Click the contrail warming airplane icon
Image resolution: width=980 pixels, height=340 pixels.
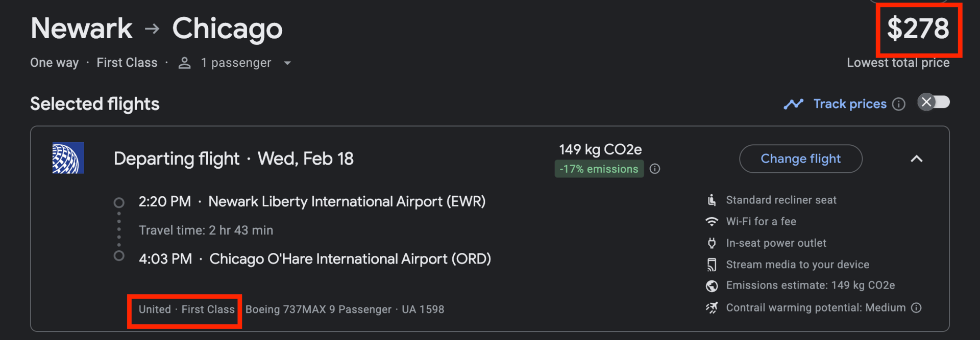point(712,307)
